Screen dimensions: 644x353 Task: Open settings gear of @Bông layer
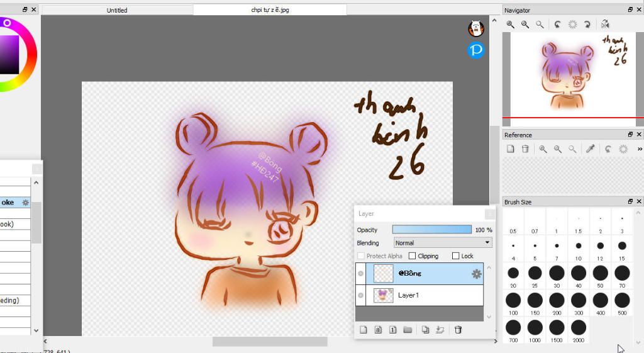pos(477,274)
